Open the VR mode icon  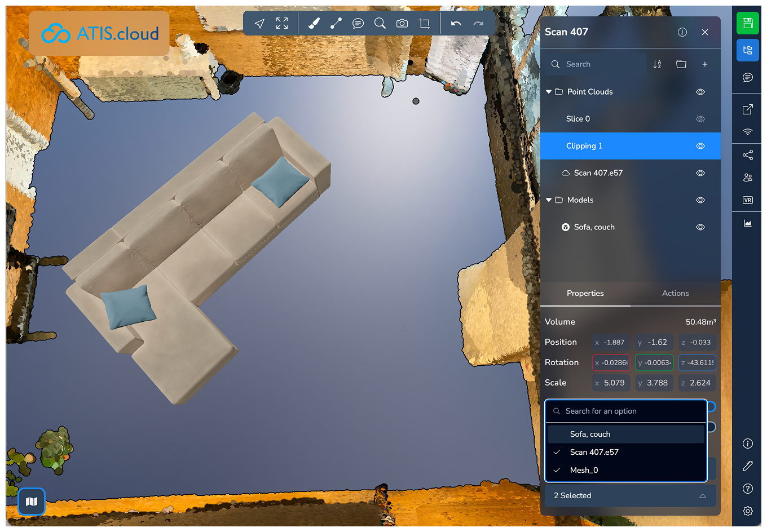(x=748, y=200)
